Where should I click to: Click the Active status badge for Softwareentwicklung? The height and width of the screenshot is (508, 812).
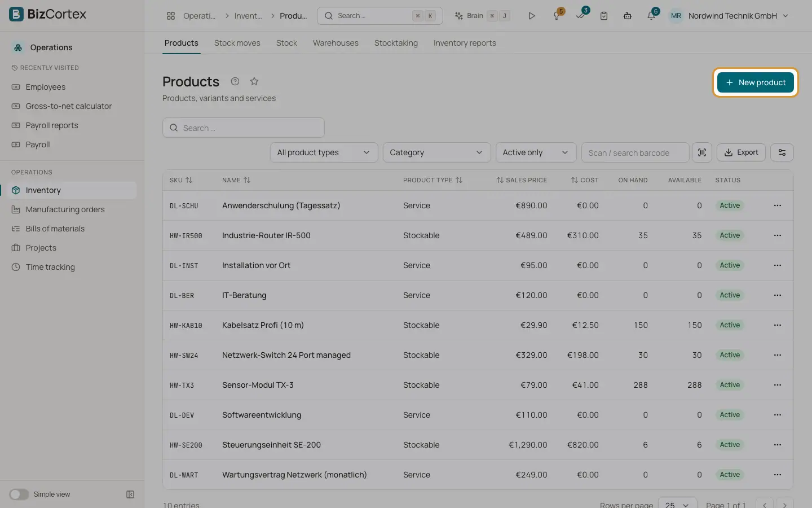point(730,415)
